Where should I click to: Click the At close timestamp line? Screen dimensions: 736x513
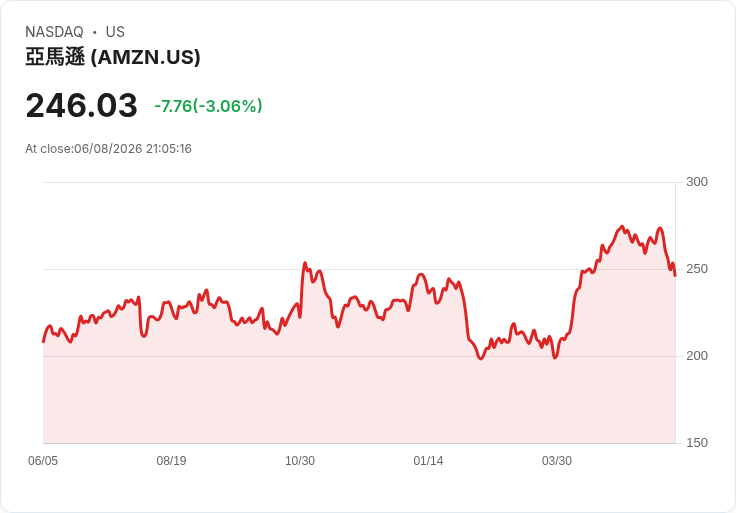click(108, 149)
